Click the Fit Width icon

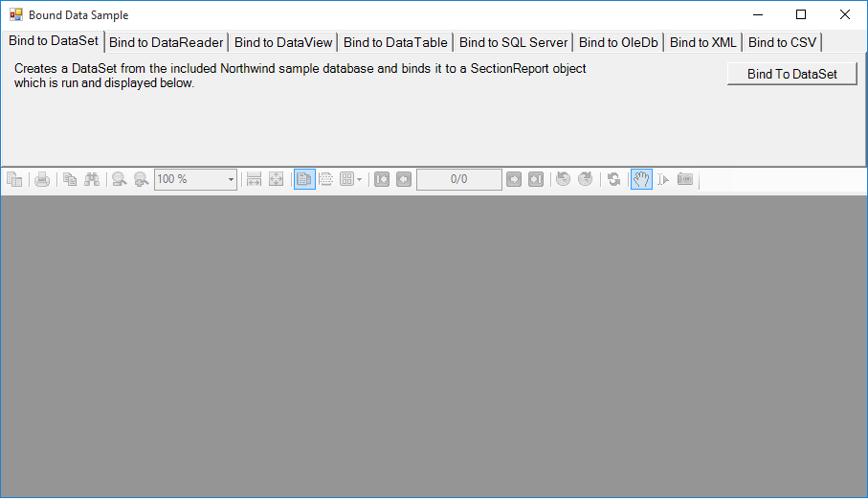coord(255,179)
